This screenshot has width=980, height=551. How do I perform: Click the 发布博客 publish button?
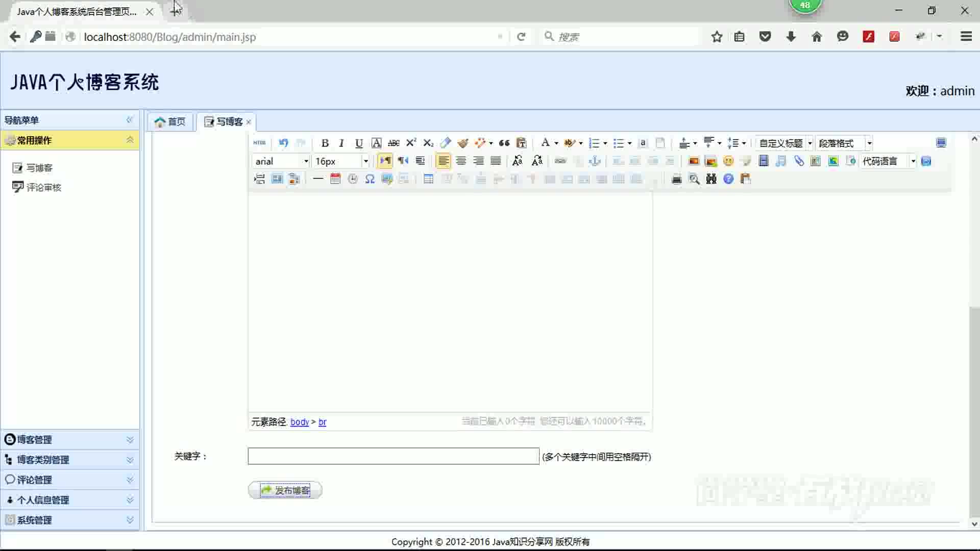[285, 490]
